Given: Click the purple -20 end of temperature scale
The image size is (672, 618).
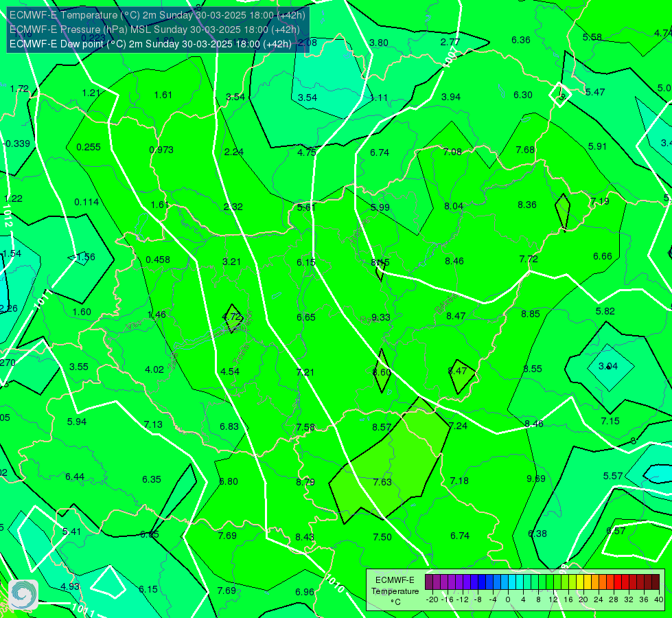Looking at the screenshot, I should coord(428,582).
